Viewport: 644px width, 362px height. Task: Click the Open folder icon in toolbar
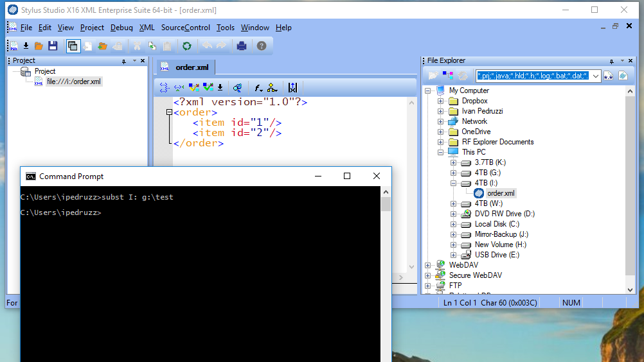(39, 46)
